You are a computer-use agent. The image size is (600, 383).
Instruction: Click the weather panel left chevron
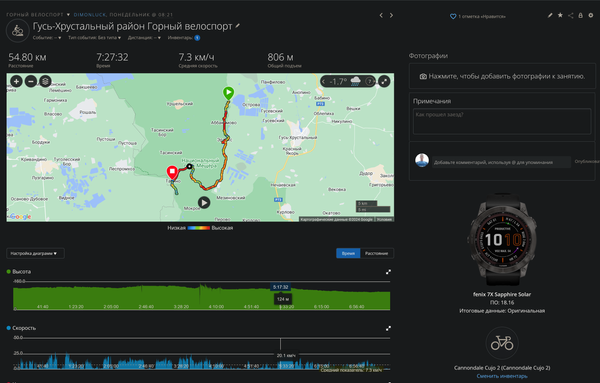324,81
